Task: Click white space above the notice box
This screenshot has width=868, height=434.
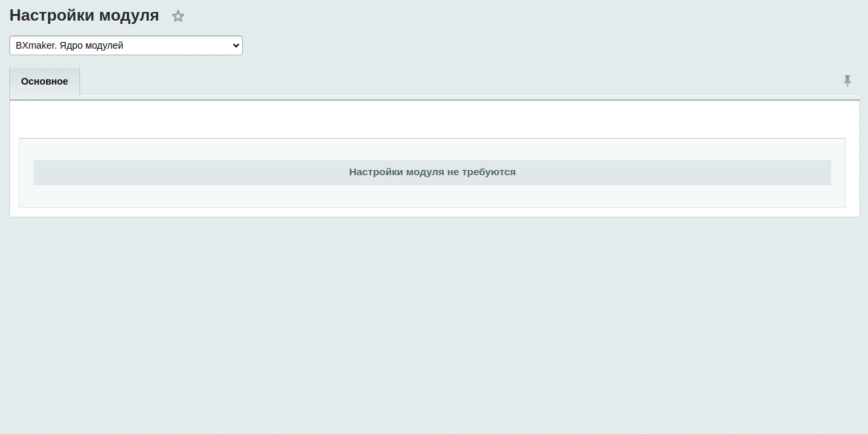Action: point(434,120)
